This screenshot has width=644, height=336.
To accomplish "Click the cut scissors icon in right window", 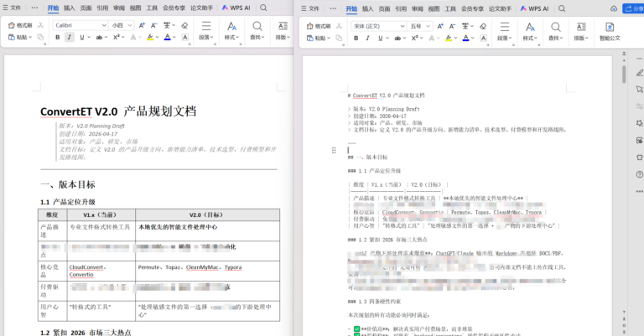I will 339,26.
